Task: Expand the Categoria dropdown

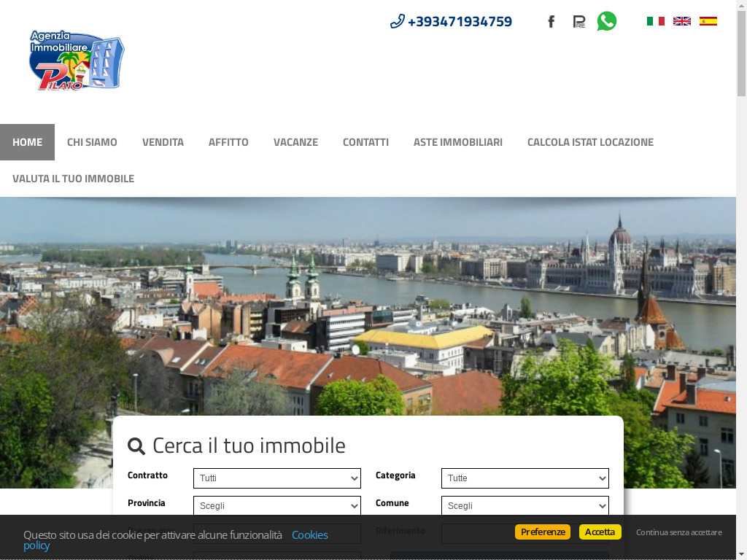Action: [525, 478]
